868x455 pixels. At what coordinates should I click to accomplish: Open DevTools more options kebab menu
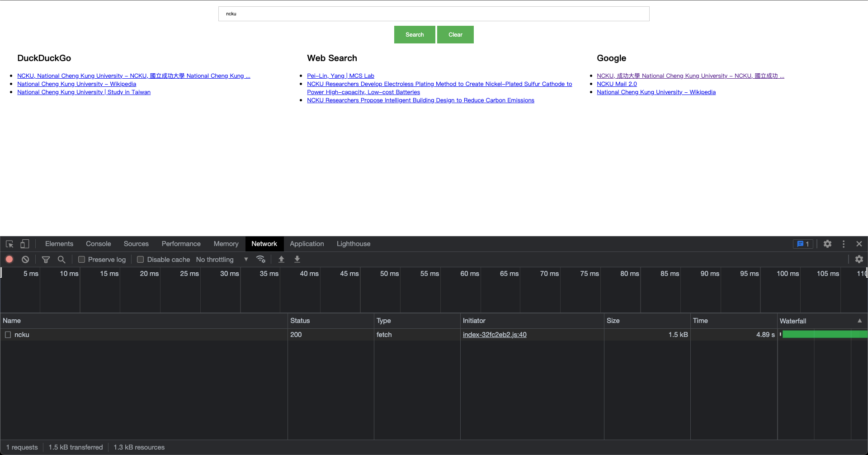[844, 244]
